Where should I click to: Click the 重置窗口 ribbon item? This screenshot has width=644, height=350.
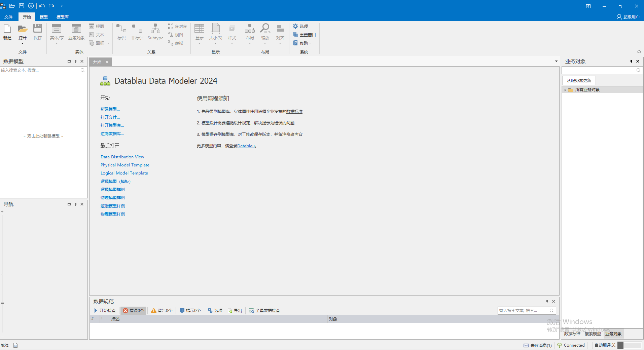click(x=304, y=35)
